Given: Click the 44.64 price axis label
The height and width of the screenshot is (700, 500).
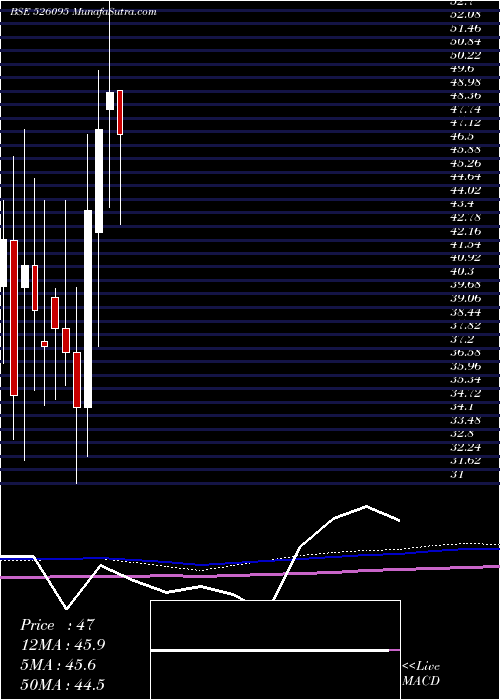Looking at the screenshot, I should 465,176.
